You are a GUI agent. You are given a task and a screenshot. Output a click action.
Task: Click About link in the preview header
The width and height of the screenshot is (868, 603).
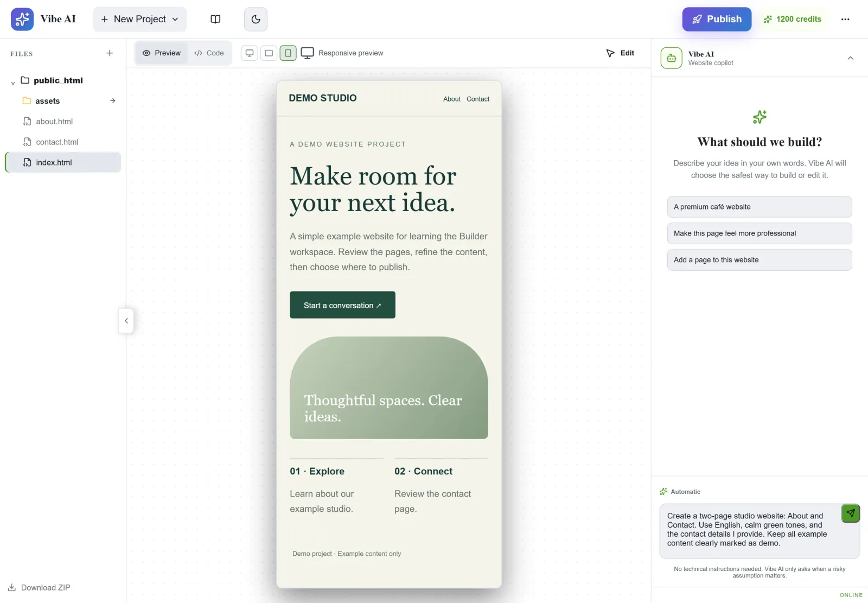click(x=452, y=99)
